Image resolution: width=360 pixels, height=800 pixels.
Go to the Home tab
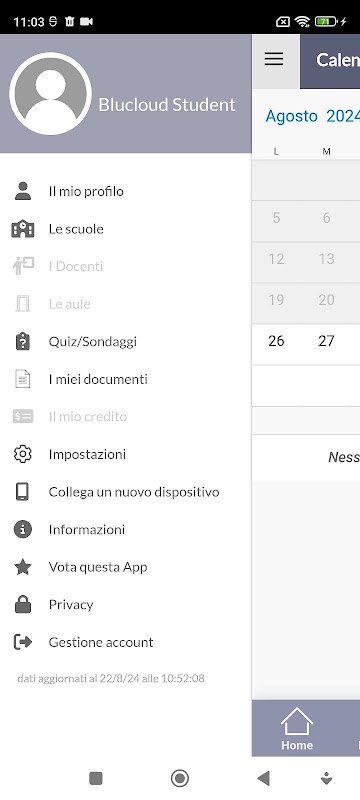click(297, 729)
